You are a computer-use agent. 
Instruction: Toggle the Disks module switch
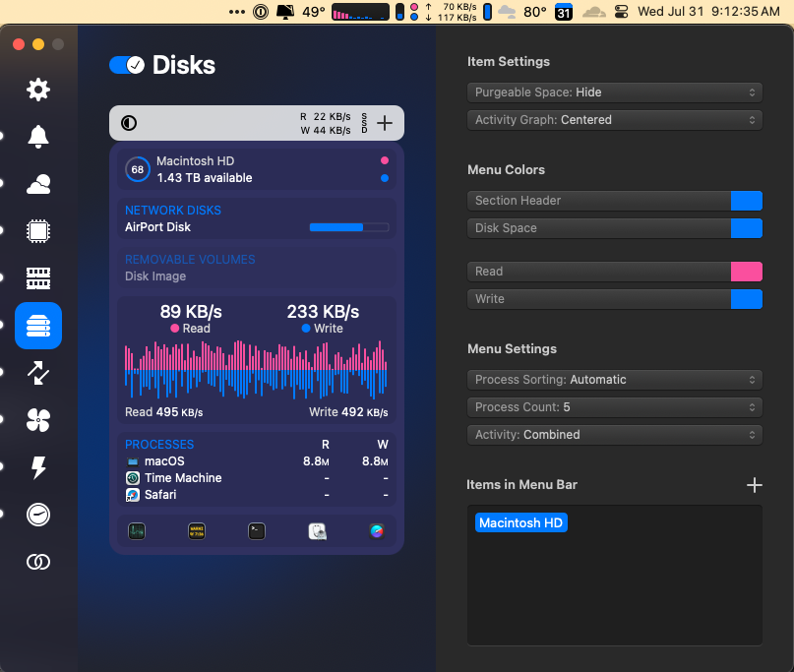tap(127, 65)
